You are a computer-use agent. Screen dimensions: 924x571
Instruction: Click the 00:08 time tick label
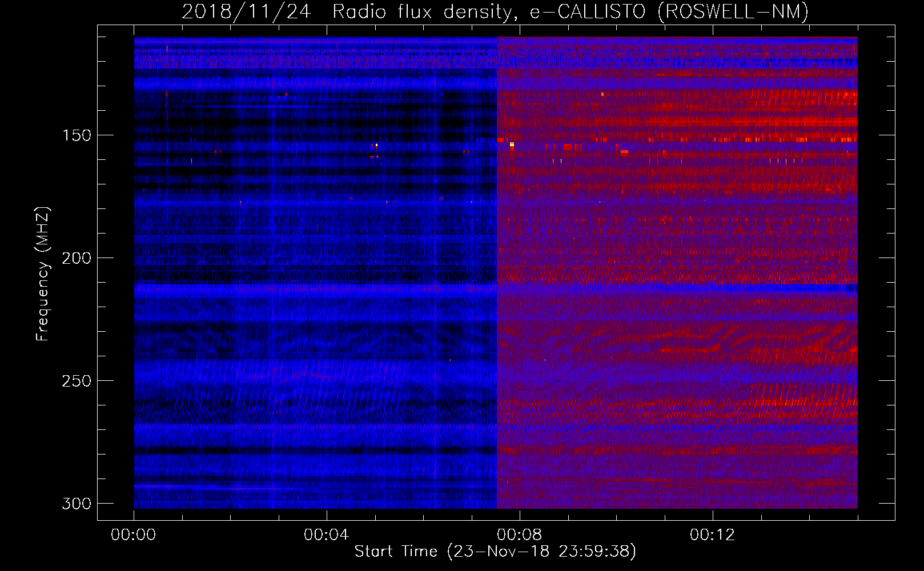tap(520, 535)
